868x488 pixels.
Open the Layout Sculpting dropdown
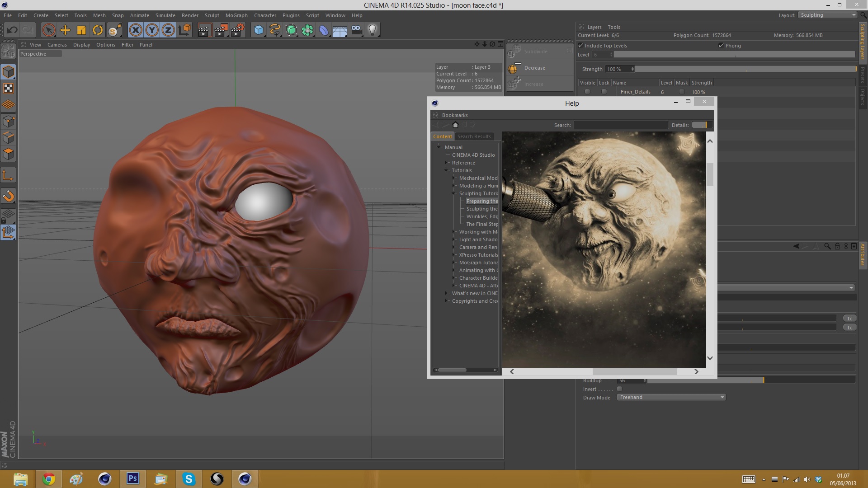828,15
